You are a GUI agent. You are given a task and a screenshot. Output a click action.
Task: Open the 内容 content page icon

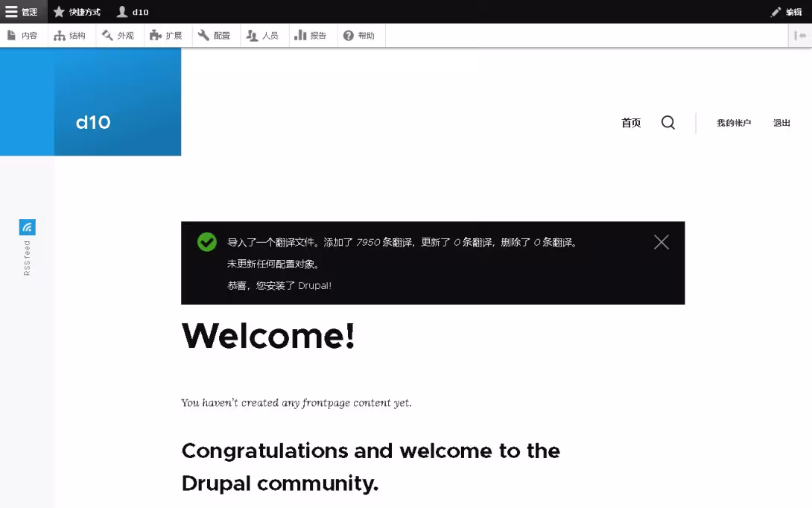tap(11, 34)
